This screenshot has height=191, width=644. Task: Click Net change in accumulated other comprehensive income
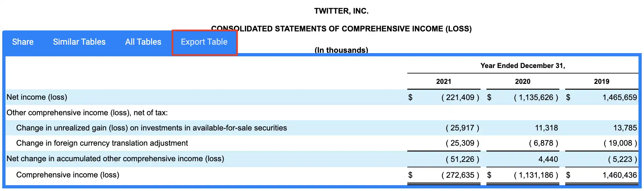tap(115, 159)
